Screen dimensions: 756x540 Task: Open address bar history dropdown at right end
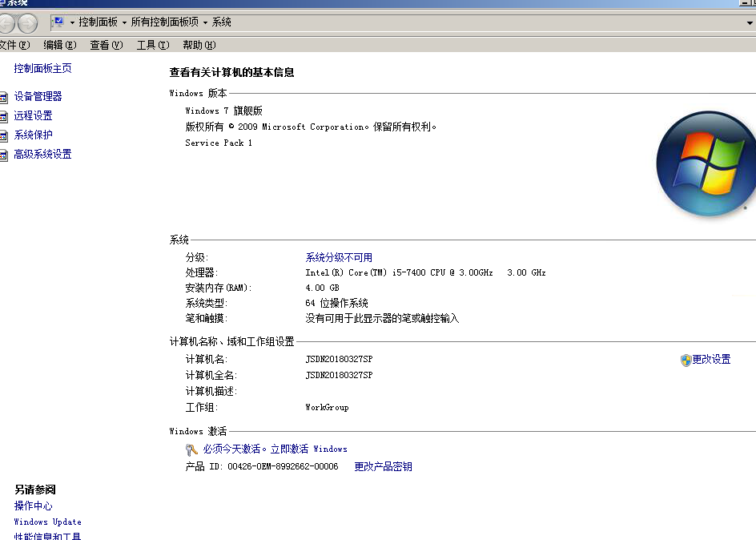750,22
